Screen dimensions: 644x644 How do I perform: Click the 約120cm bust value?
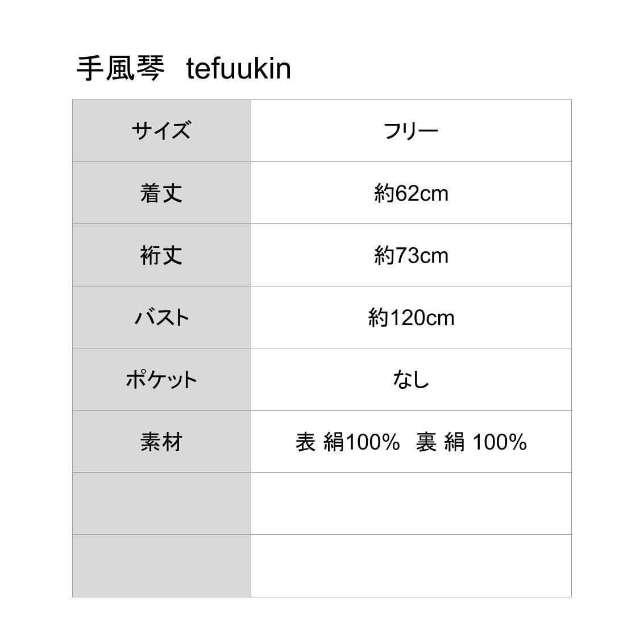(411, 317)
